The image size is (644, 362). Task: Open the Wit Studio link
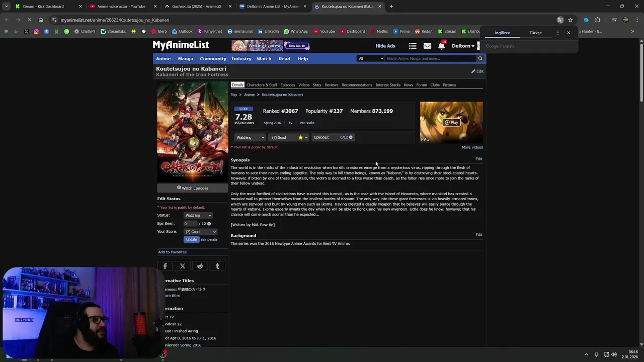tap(307, 123)
